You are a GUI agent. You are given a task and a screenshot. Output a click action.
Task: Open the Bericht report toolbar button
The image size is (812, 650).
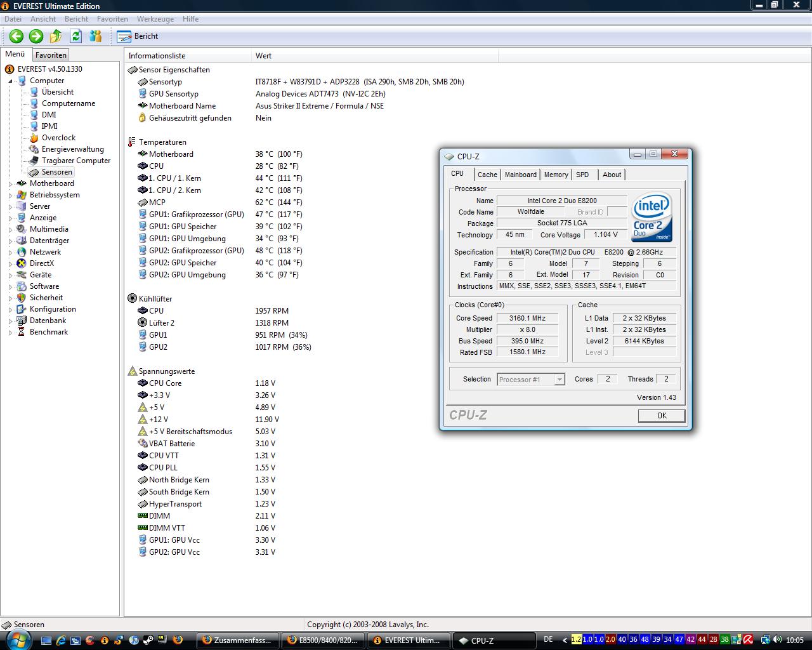coord(138,36)
